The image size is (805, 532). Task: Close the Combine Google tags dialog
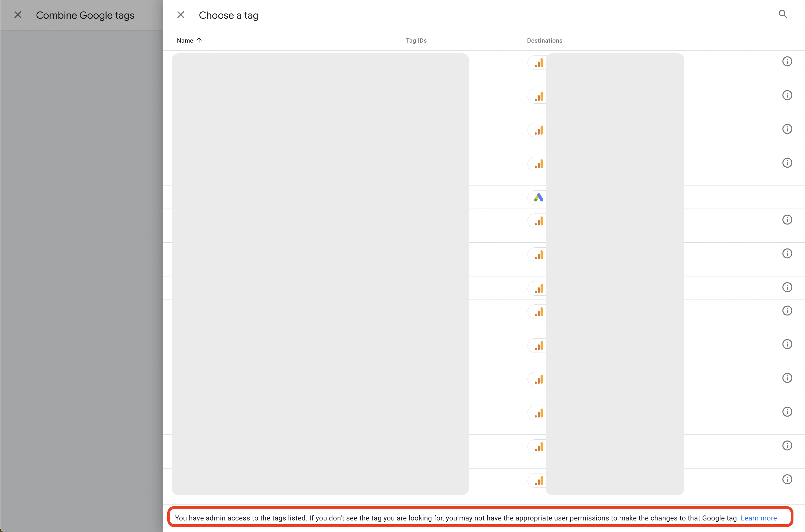18,15
